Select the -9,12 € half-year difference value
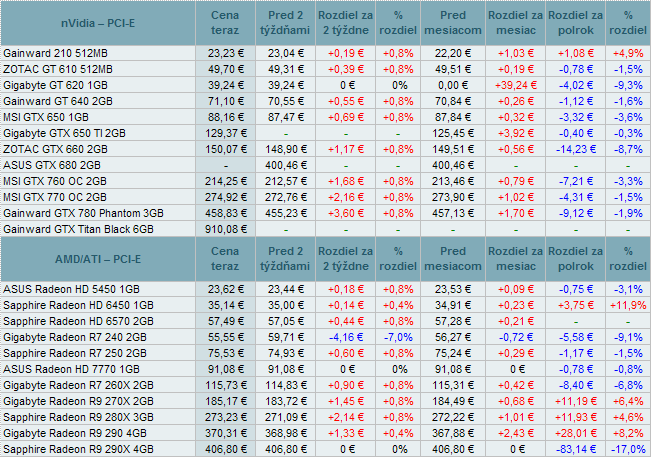 point(576,213)
